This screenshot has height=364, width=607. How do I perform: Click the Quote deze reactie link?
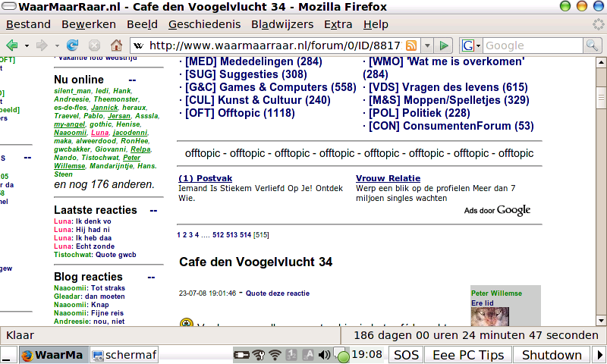(x=278, y=293)
